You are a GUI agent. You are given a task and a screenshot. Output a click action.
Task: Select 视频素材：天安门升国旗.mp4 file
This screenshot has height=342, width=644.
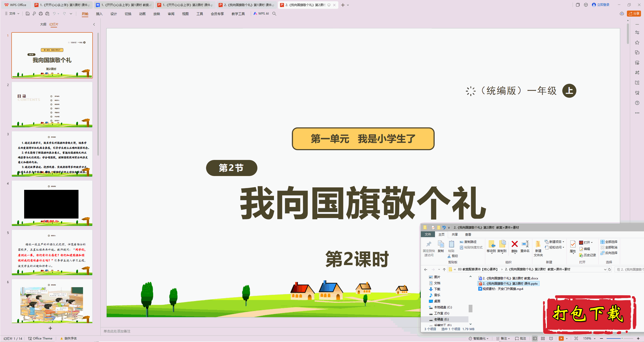(x=501, y=289)
